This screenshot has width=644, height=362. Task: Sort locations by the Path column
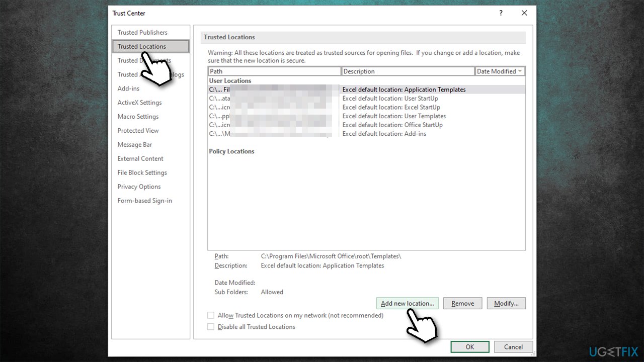(274, 71)
